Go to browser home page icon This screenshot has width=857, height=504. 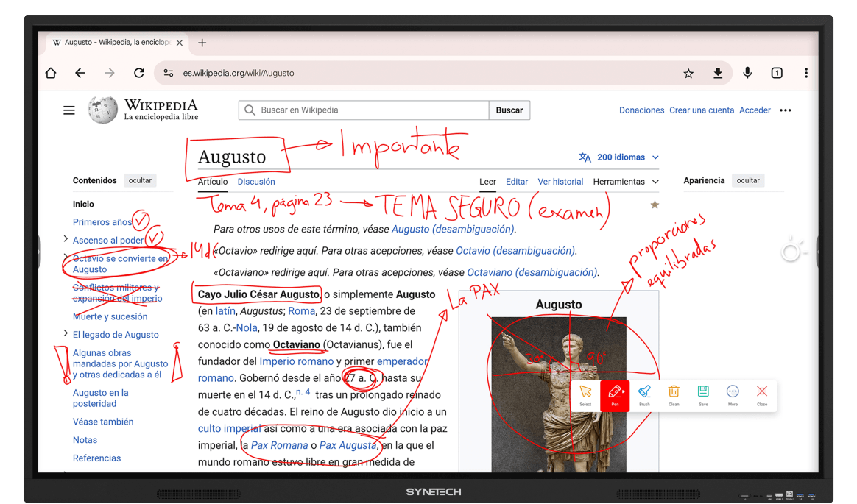[x=51, y=73]
